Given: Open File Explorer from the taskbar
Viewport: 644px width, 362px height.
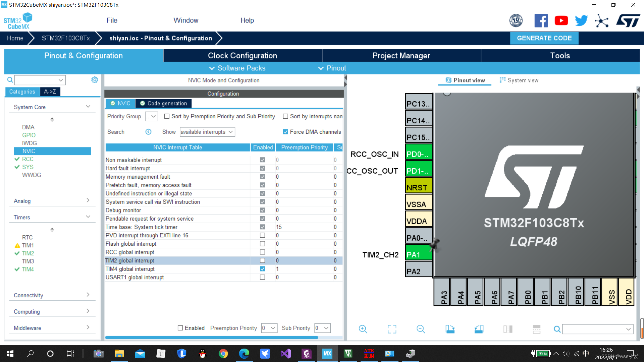Looking at the screenshot, I should [x=119, y=354].
